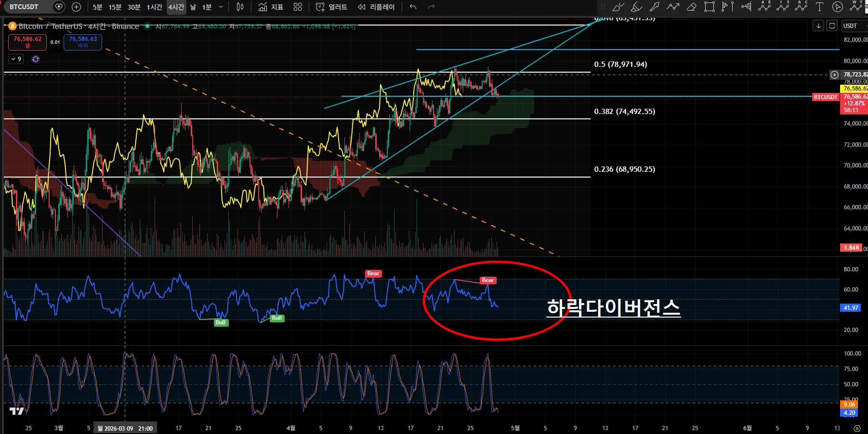868x434 pixels.
Task: Switch to the 15분 timeframe
Action: (x=115, y=7)
